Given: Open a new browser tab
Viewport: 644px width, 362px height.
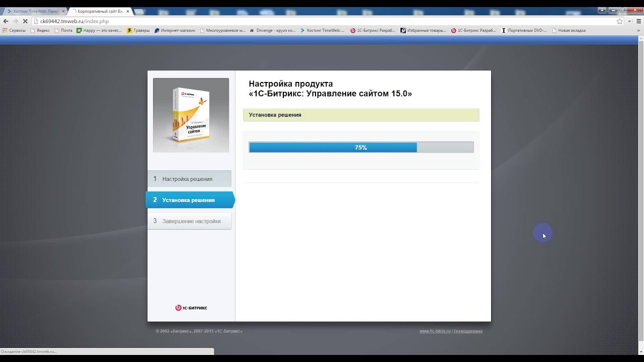Looking at the screenshot, I should coord(139,11).
